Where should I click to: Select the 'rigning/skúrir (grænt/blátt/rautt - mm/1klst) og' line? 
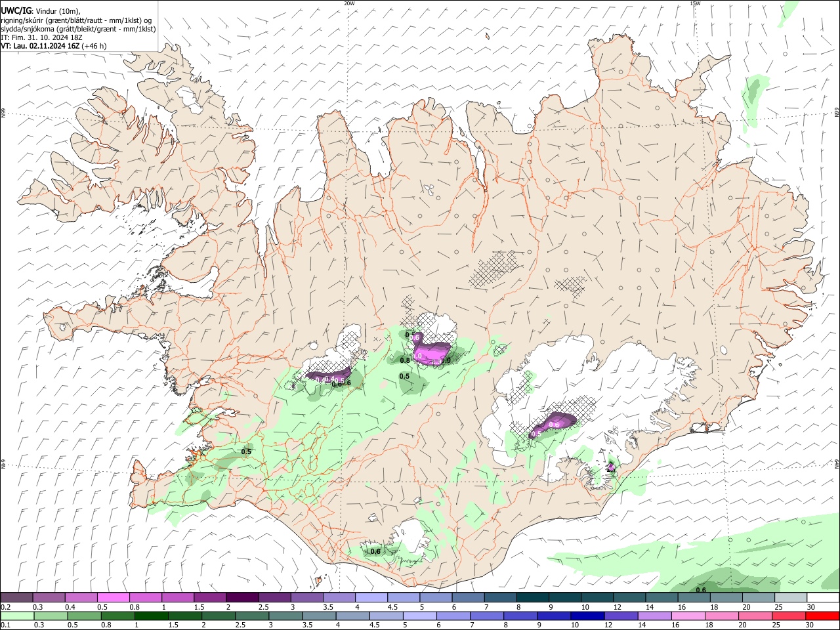tap(76, 20)
